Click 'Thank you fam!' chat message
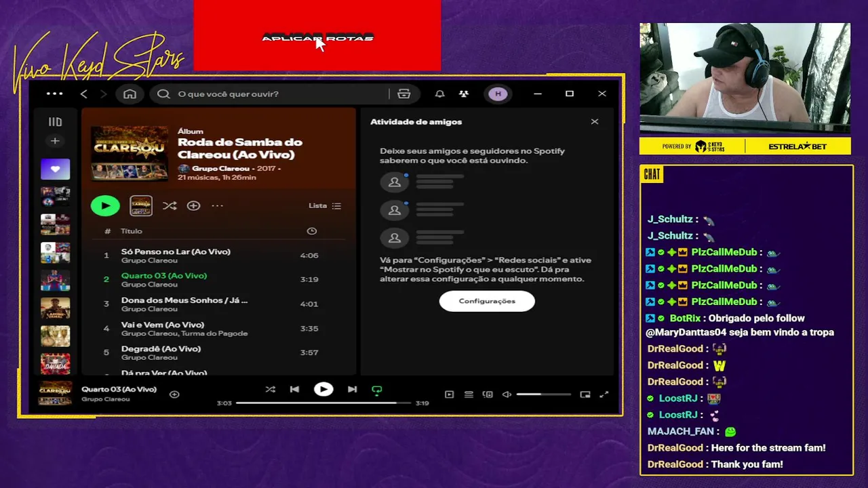The image size is (868, 488). point(747,464)
